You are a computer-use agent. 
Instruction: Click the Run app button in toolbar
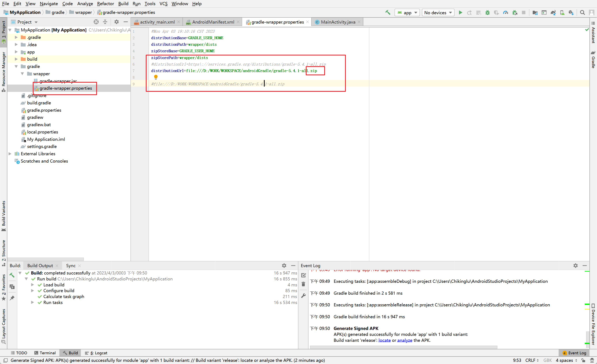click(460, 12)
